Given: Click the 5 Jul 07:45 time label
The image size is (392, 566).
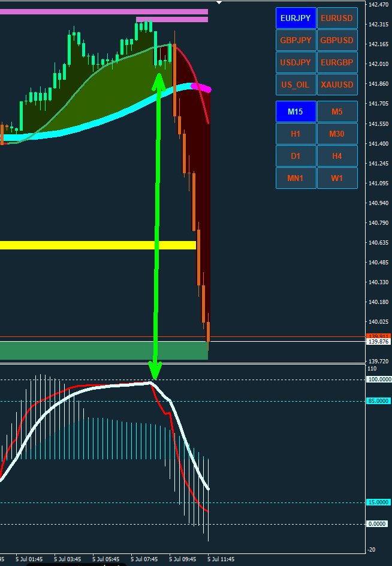Looking at the screenshot, I should [x=144, y=559].
